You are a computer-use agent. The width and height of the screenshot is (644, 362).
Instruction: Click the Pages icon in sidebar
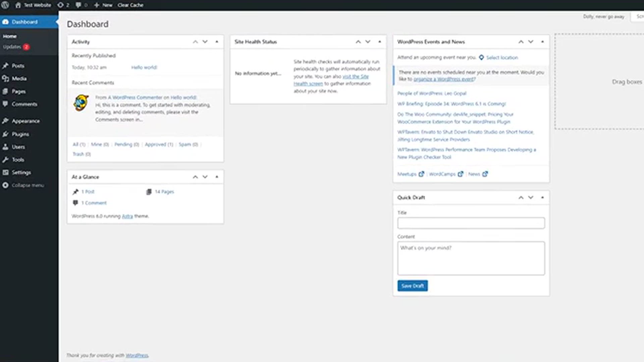click(x=5, y=91)
